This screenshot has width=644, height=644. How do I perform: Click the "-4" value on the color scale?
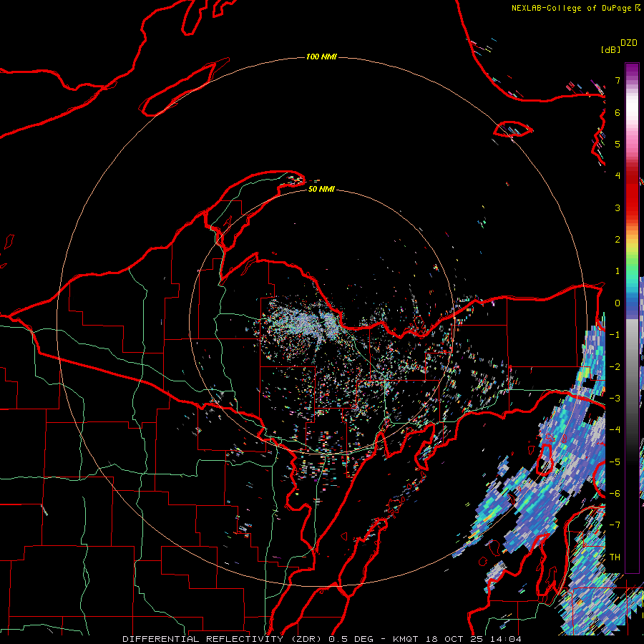615,430
